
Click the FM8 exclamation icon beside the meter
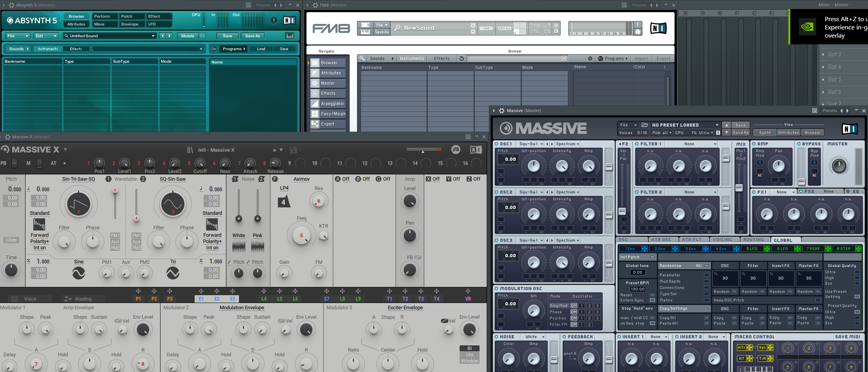coord(638,25)
